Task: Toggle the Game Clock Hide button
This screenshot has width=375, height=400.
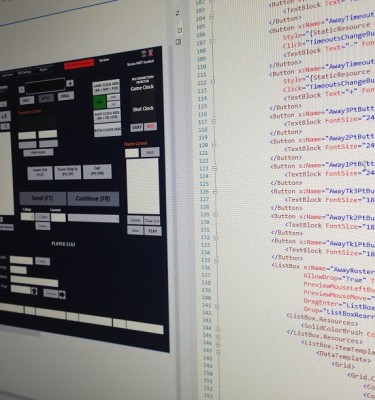Action: 106,87
